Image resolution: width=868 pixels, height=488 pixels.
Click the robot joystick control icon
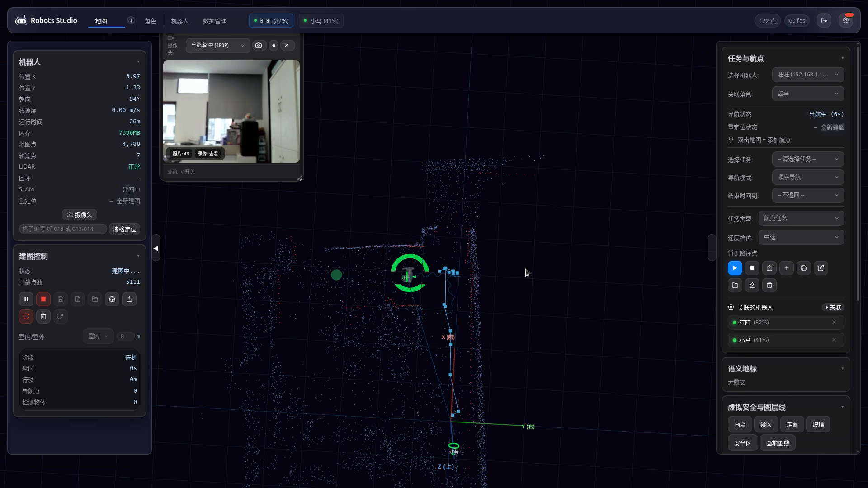pyautogui.click(x=129, y=299)
